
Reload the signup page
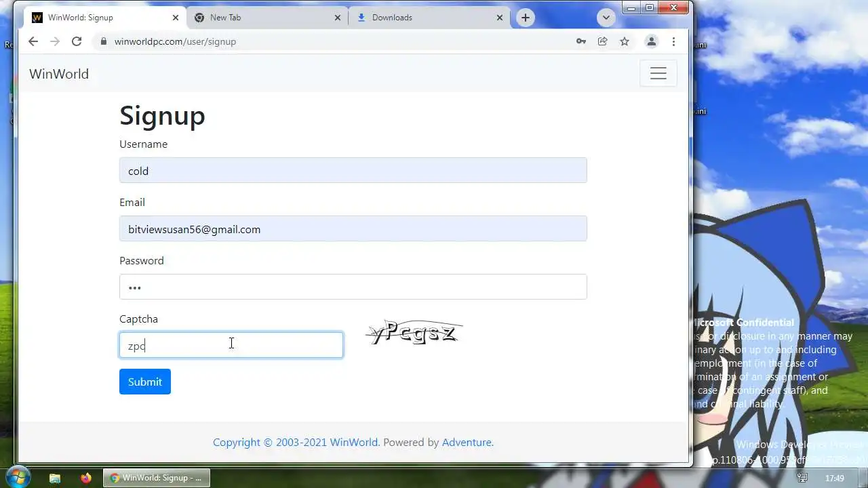pos(77,41)
